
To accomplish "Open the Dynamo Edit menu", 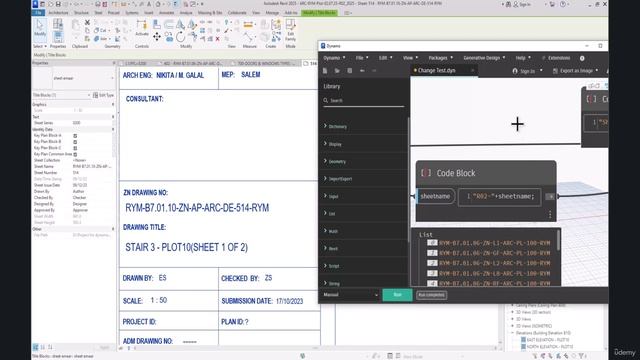I will (x=385, y=58).
